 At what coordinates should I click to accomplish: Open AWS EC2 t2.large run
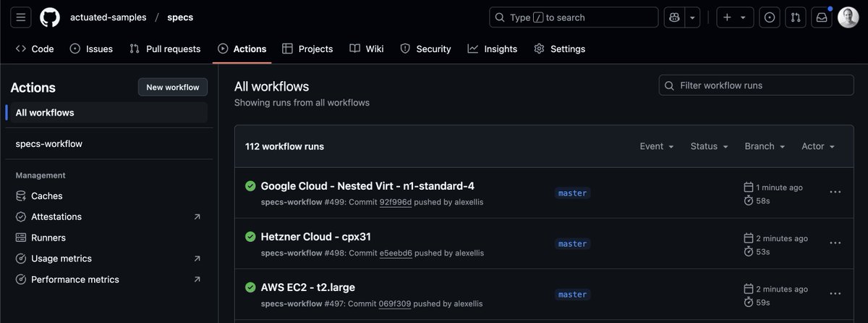tap(307, 288)
